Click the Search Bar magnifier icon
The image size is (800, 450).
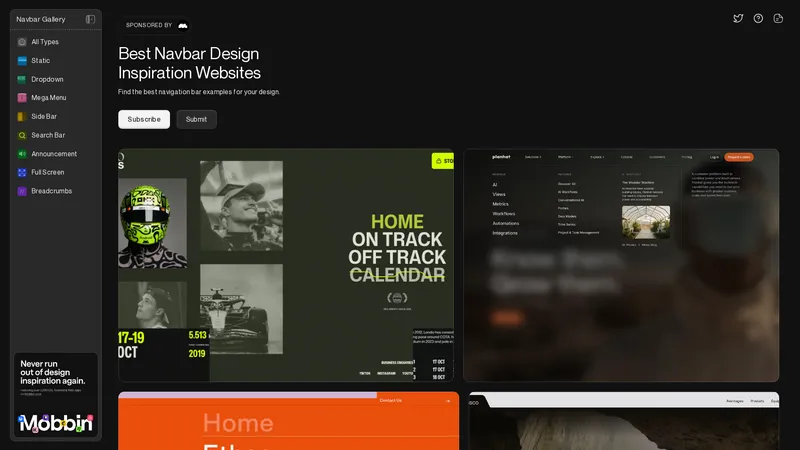tap(22, 135)
